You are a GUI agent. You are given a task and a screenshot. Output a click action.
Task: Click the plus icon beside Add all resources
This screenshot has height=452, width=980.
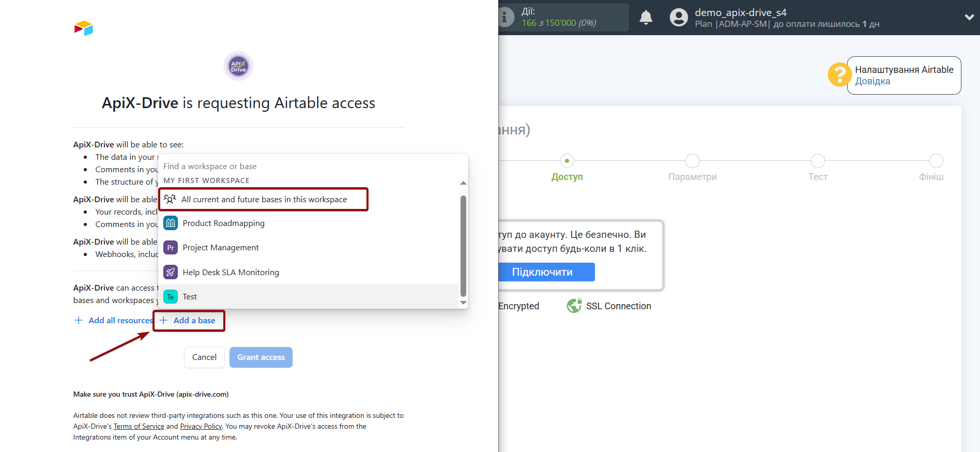[x=79, y=320]
